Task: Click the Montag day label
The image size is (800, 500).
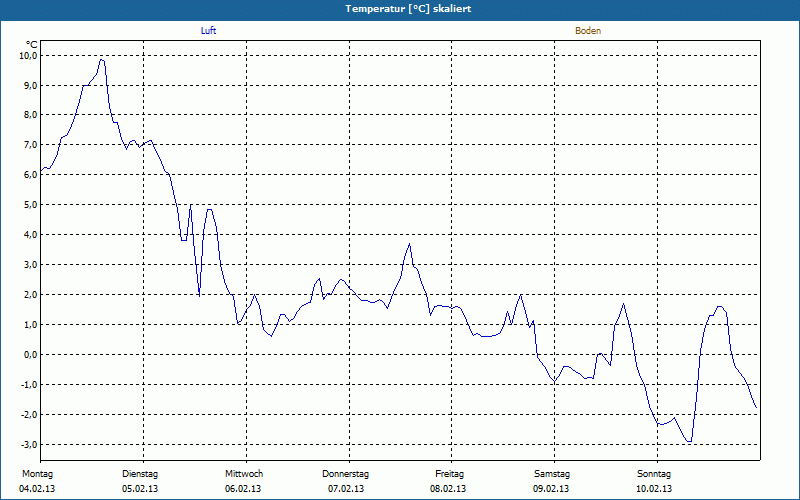Action: (x=37, y=474)
